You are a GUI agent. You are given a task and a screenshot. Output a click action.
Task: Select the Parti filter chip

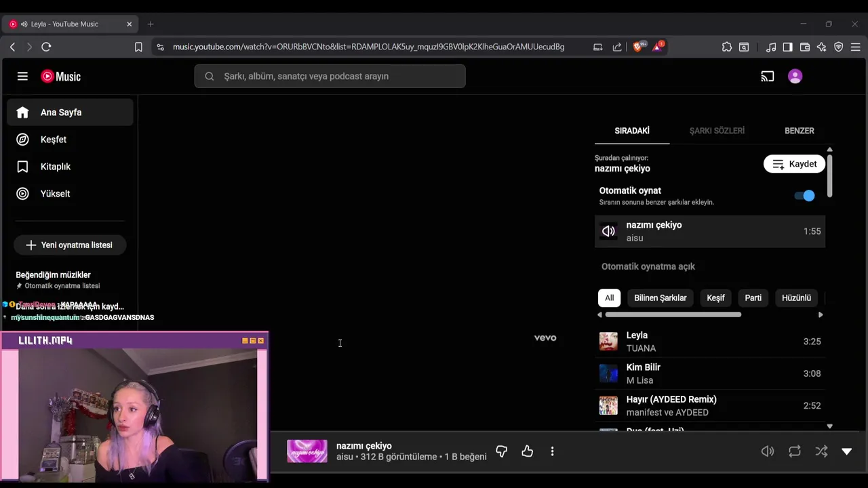[753, 298]
